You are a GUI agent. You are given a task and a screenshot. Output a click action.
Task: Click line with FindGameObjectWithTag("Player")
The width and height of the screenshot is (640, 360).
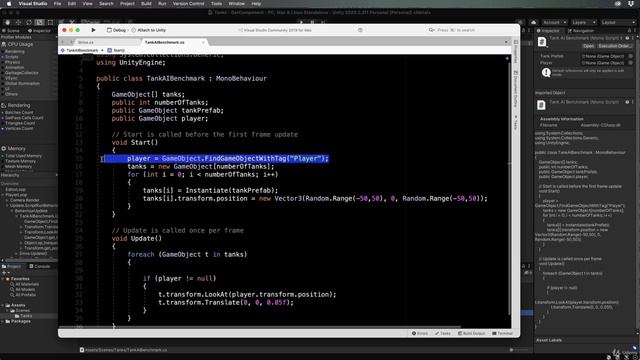pyautogui.click(x=227, y=158)
